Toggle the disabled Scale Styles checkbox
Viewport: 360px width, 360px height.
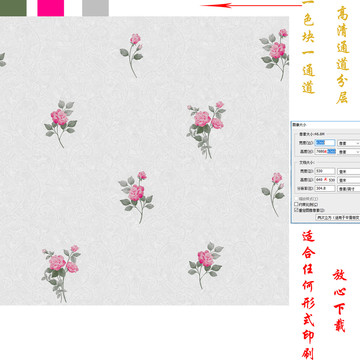[x=296, y=199]
